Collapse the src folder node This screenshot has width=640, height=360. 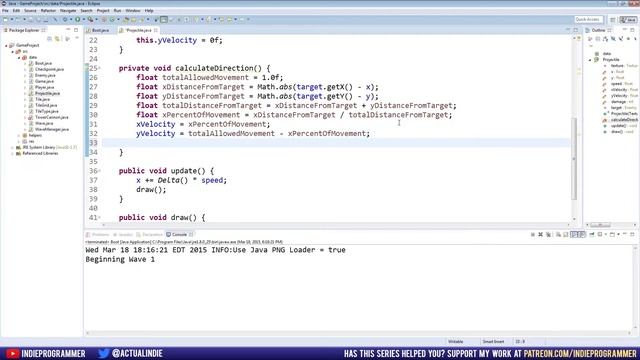click(13, 51)
